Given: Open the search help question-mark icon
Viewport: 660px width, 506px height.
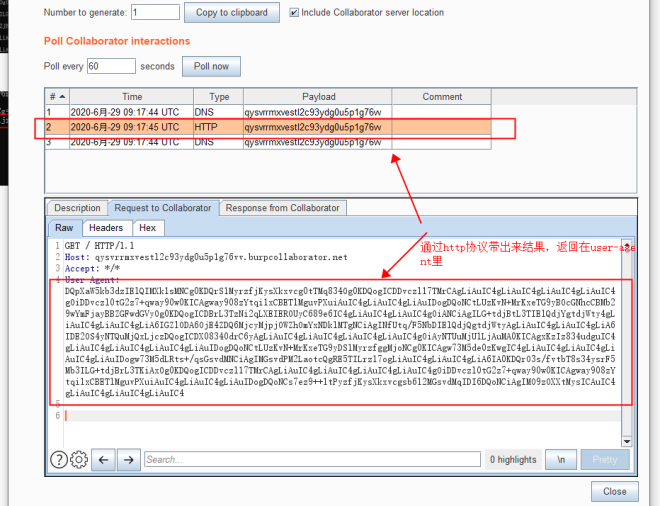Looking at the screenshot, I should click(x=59, y=459).
